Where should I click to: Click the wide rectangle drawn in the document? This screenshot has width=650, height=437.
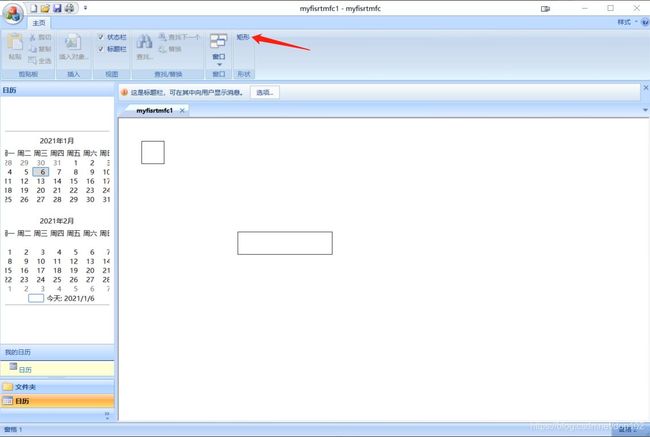[285, 243]
